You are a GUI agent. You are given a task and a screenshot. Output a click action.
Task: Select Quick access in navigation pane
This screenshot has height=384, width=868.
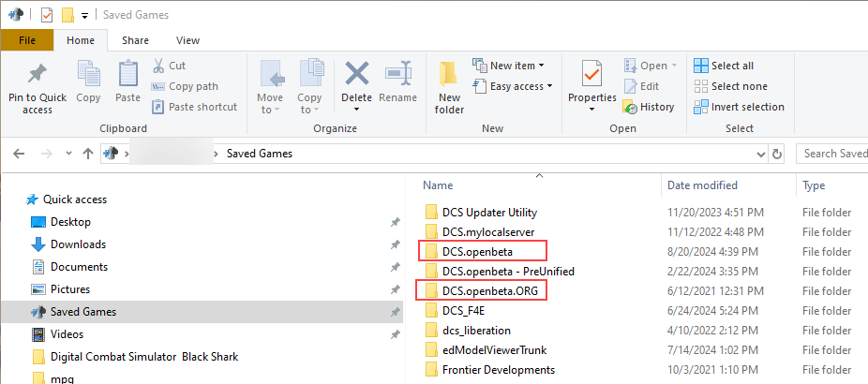[x=67, y=199]
